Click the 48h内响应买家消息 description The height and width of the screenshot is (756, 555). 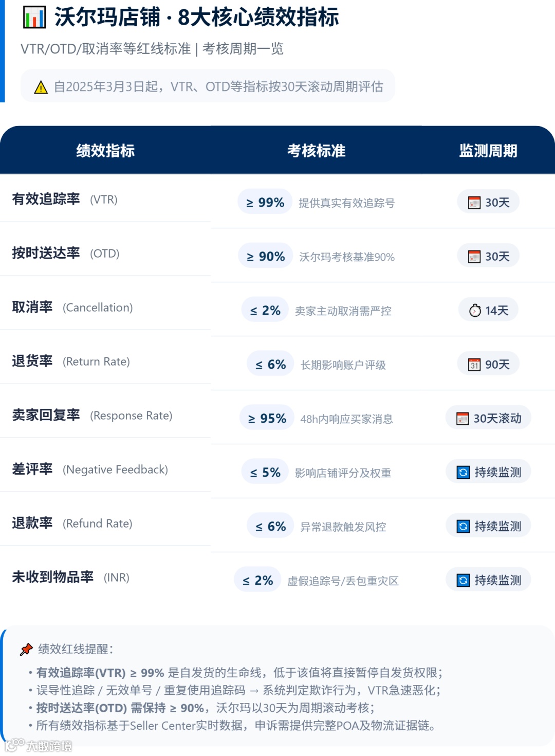pos(347,419)
